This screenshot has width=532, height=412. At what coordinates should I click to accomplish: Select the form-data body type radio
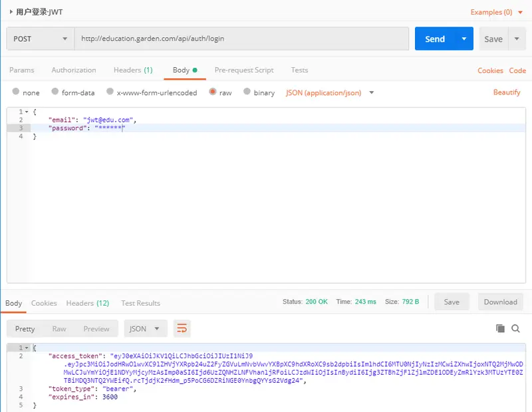tap(55, 91)
